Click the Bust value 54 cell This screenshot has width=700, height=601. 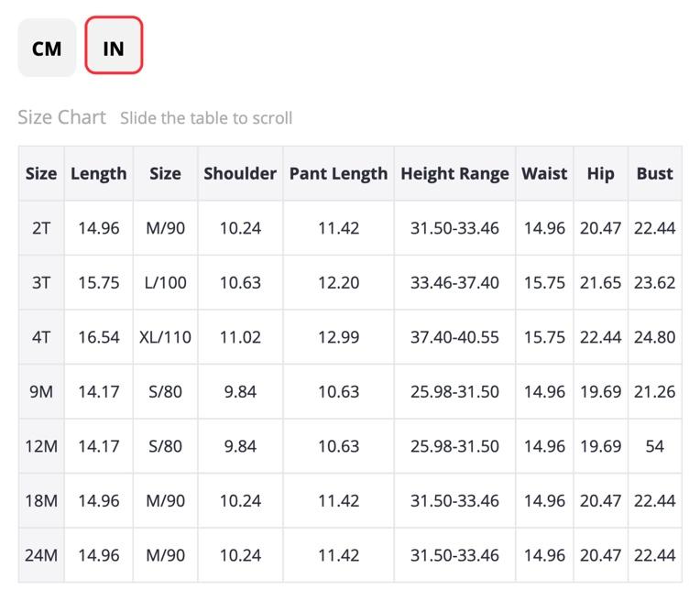[x=655, y=446]
